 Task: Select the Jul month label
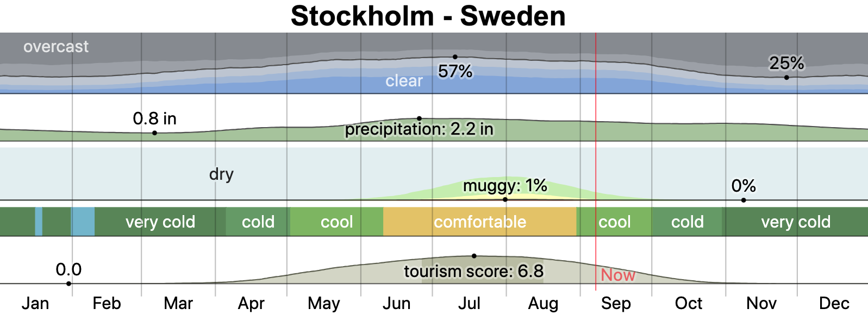pyautogui.click(x=469, y=303)
